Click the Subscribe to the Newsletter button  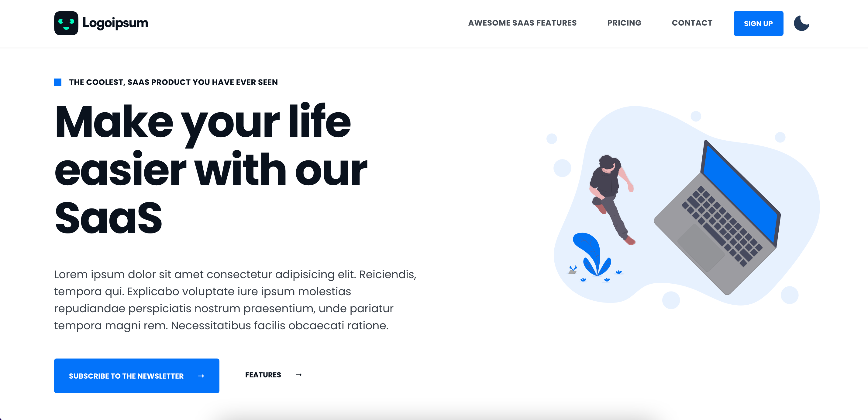tap(137, 376)
